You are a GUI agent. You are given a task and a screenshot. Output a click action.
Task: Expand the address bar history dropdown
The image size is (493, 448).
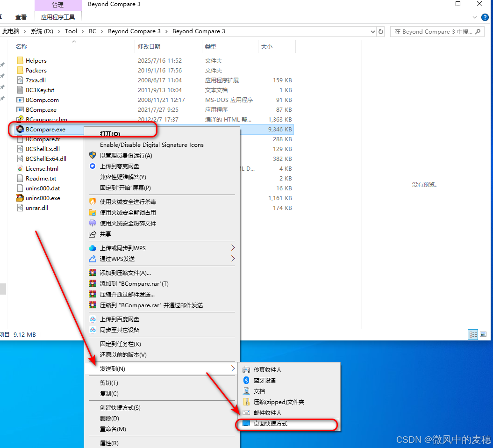pos(372,31)
